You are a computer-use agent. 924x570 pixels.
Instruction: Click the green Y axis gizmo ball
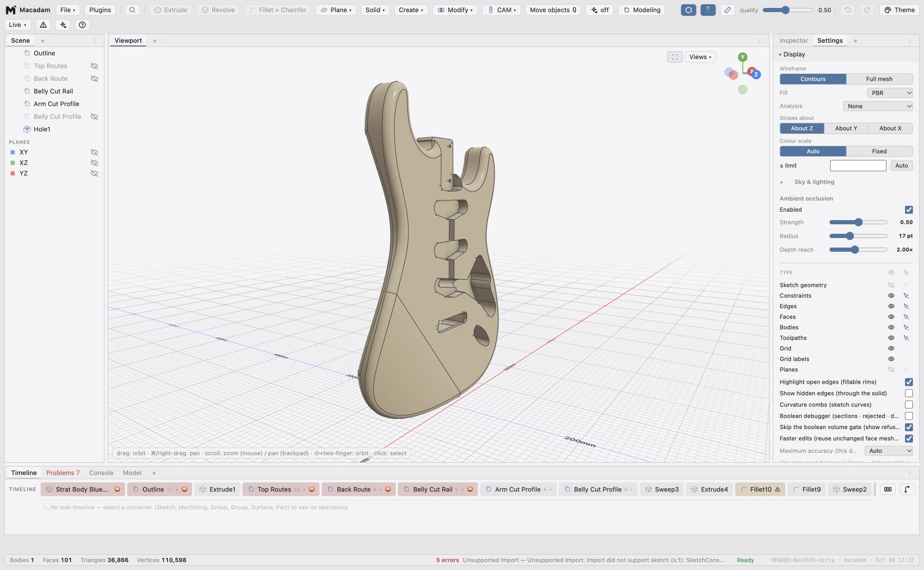(x=742, y=57)
